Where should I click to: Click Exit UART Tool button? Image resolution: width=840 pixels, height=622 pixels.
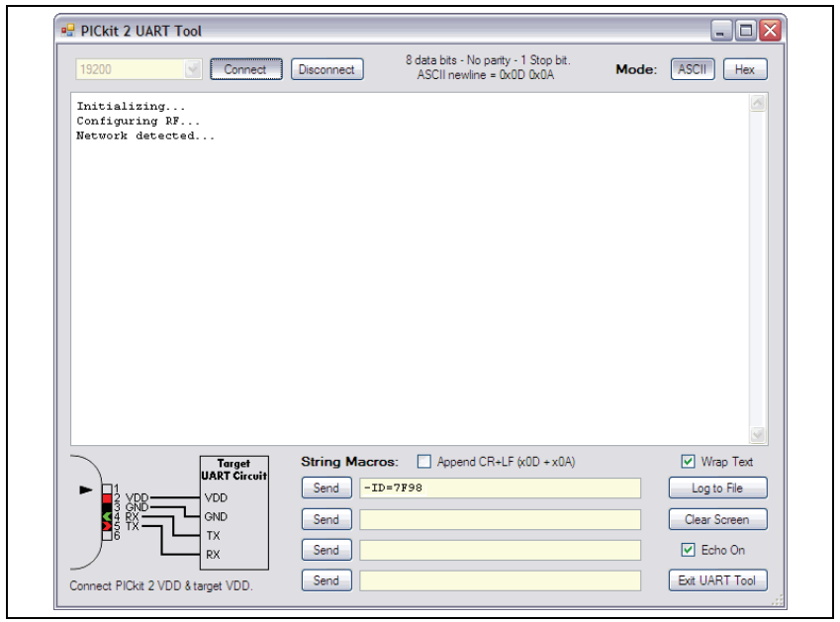718,580
